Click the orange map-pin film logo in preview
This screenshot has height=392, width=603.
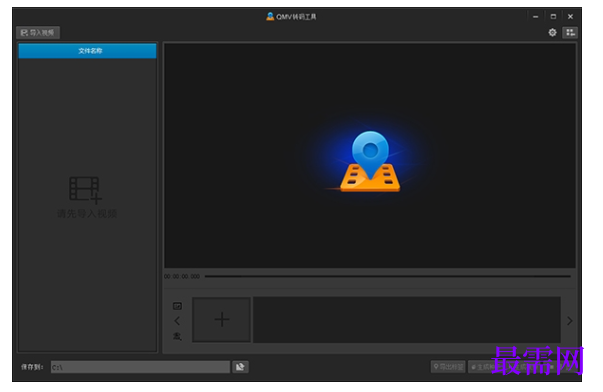click(370, 162)
